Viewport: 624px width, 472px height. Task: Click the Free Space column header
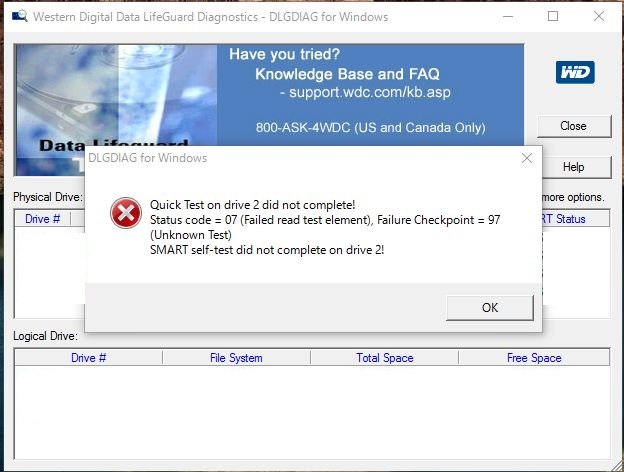[534, 358]
